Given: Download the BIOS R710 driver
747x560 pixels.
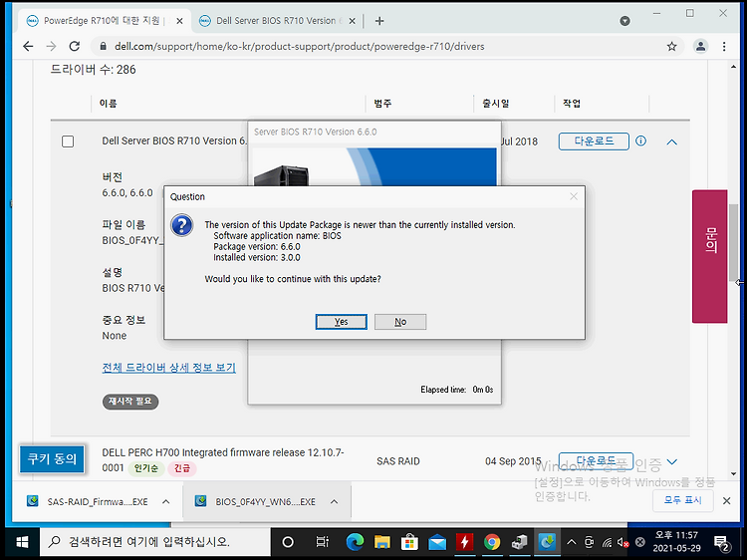Looking at the screenshot, I should pyautogui.click(x=594, y=141).
